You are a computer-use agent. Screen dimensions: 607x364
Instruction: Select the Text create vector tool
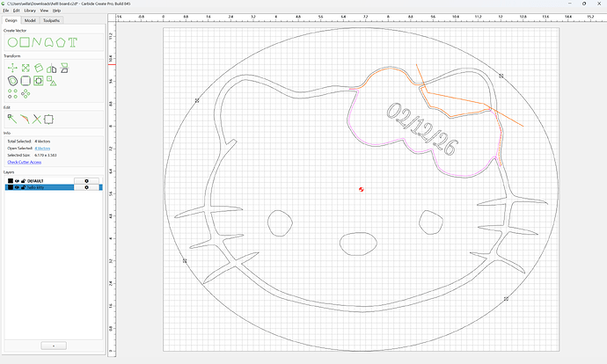73,42
